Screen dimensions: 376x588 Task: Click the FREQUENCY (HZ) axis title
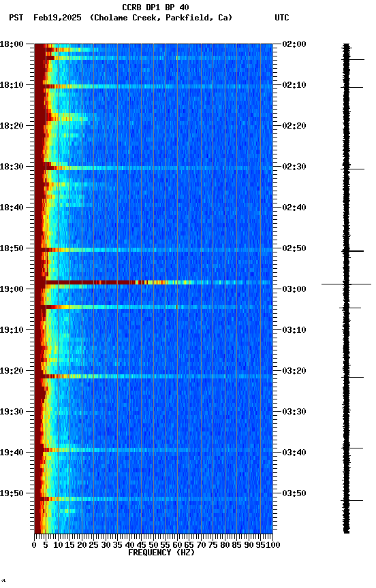[x=161, y=553]
